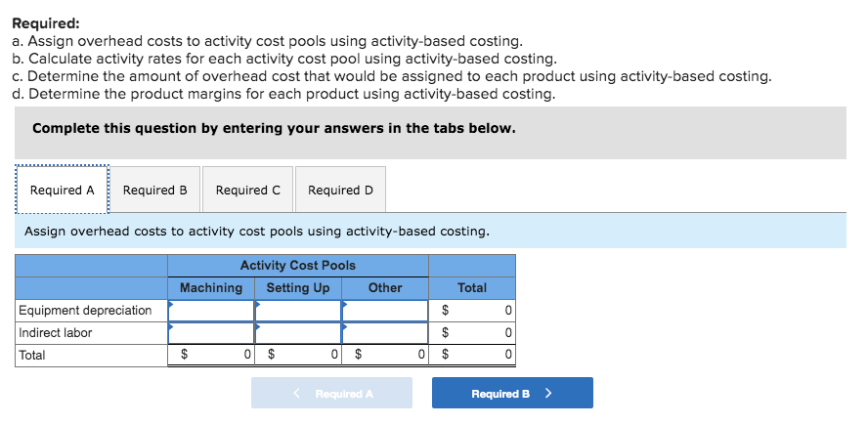The width and height of the screenshot is (868, 425).
Task: Click requirement d 'Determine the product margins' text
Action: tap(283, 94)
